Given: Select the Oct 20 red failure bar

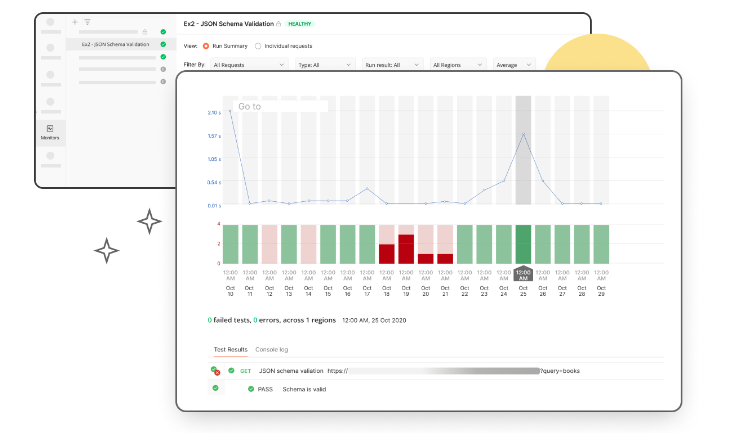Looking at the screenshot, I should [x=426, y=259].
